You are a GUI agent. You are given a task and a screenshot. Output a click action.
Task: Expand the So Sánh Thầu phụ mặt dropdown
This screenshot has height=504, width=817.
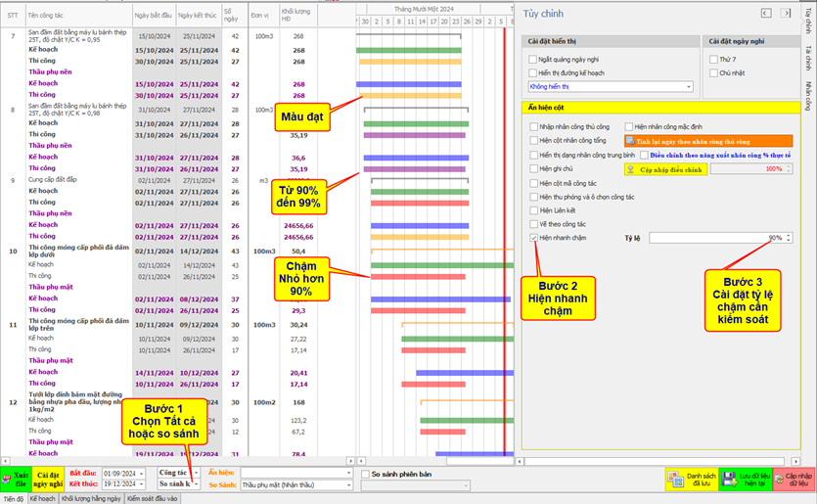coord(350,484)
